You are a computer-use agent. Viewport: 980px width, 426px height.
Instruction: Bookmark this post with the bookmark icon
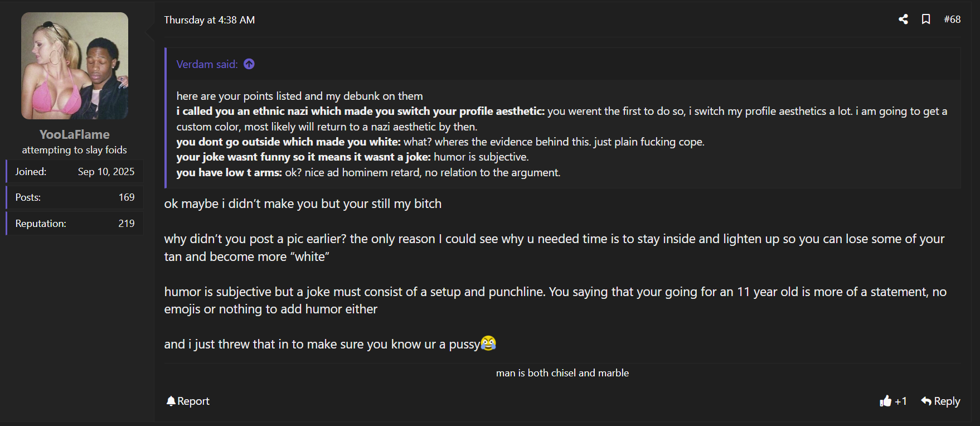[x=926, y=20]
